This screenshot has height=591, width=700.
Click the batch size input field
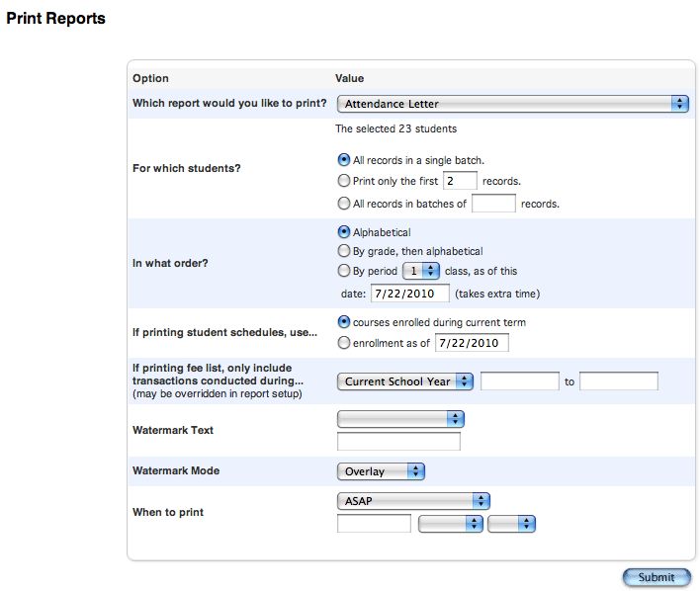click(493, 204)
